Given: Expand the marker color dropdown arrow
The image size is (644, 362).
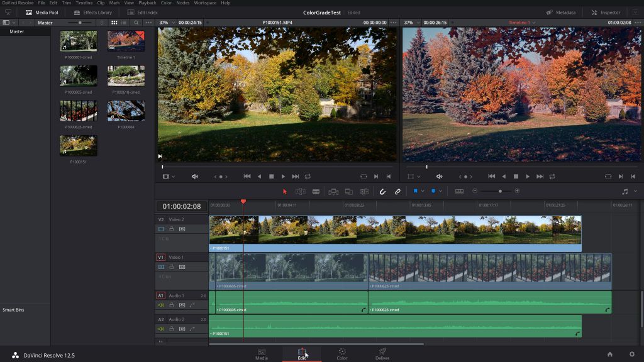Looking at the screenshot, I should [x=440, y=191].
